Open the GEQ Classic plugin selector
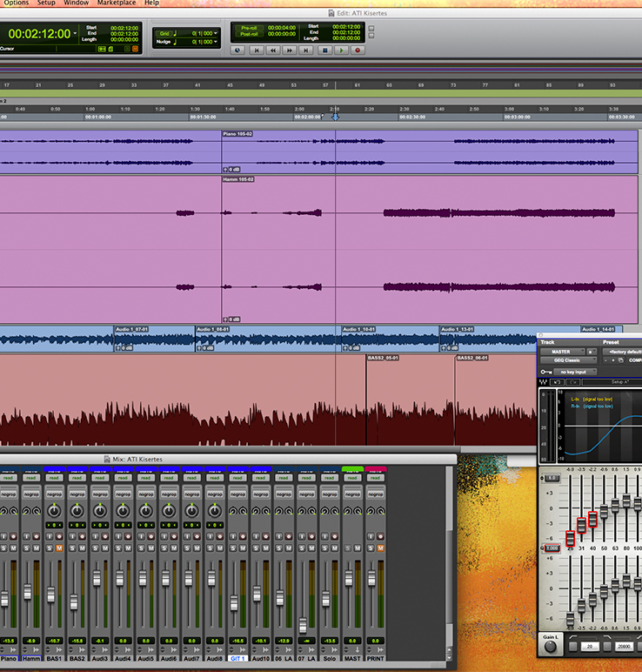The width and height of the screenshot is (642, 672). (568, 360)
